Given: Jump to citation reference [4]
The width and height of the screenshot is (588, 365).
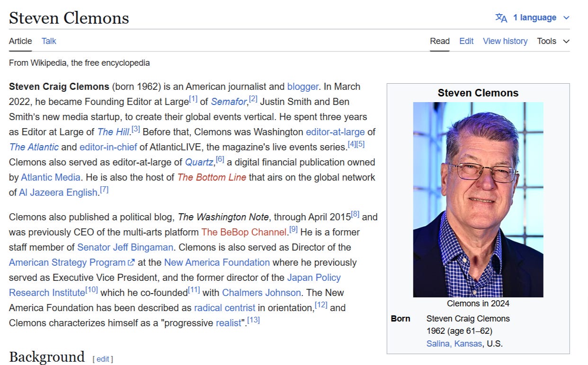Looking at the screenshot, I should [352, 145].
